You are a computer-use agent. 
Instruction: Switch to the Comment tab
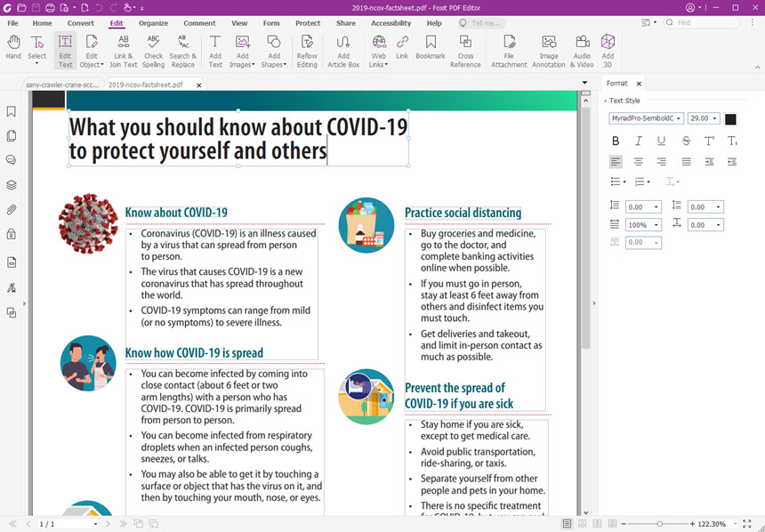pyautogui.click(x=199, y=23)
